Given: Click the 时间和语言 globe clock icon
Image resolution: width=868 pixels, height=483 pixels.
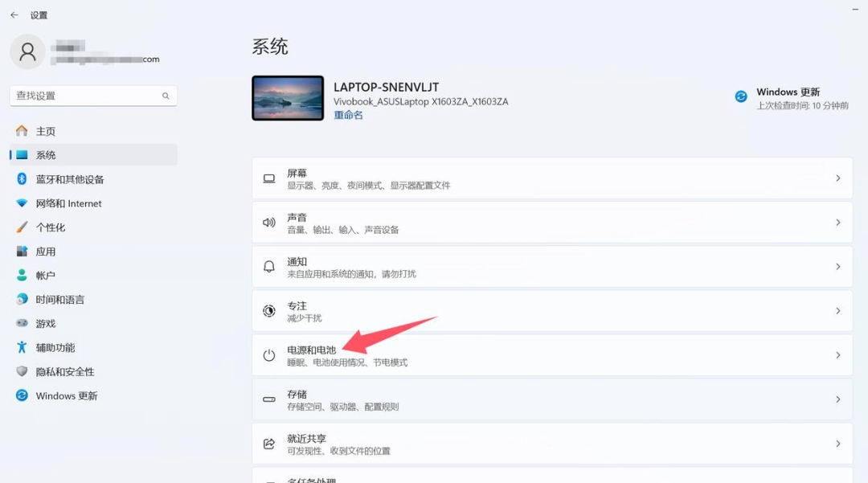Looking at the screenshot, I should [x=22, y=299].
